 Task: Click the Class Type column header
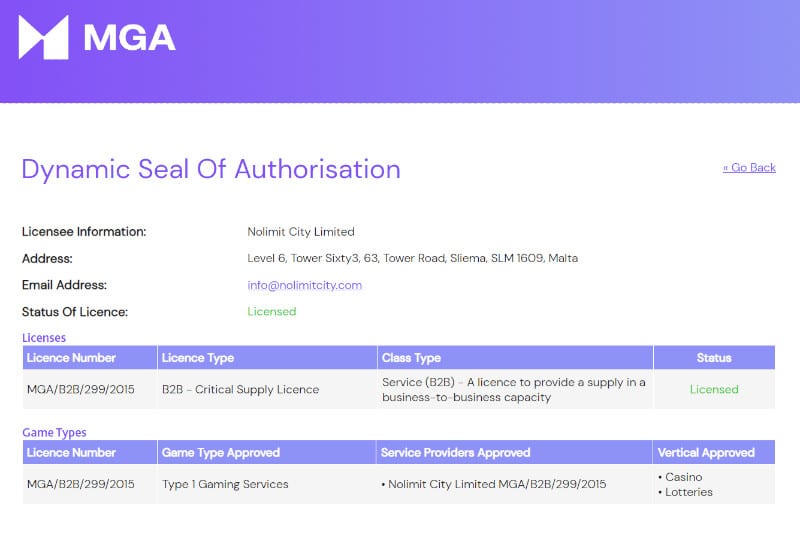tap(411, 358)
